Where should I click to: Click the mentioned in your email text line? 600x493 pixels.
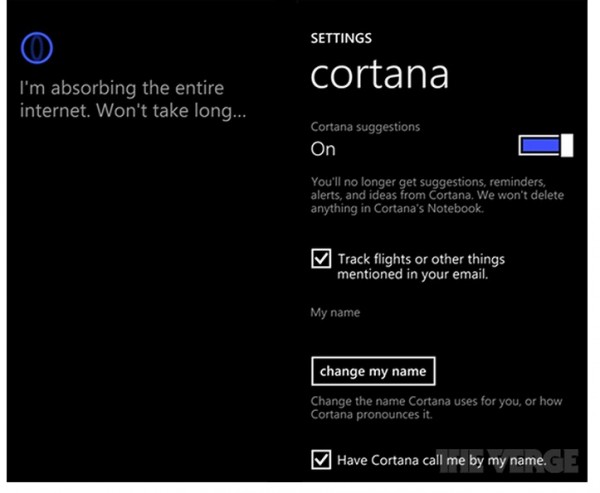tap(412, 274)
